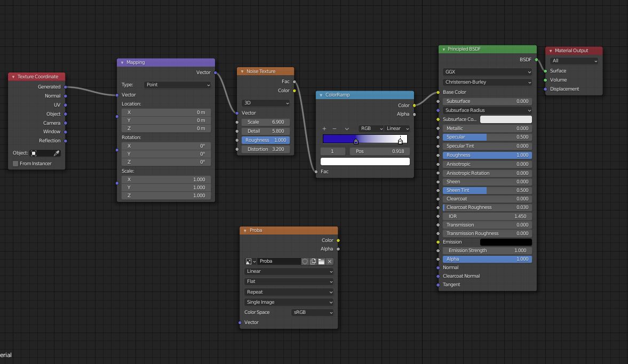Image resolution: width=628 pixels, height=364 pixels.
Task: Open the Proba Linear interpolation dropdown
Action: pos(289,271)
